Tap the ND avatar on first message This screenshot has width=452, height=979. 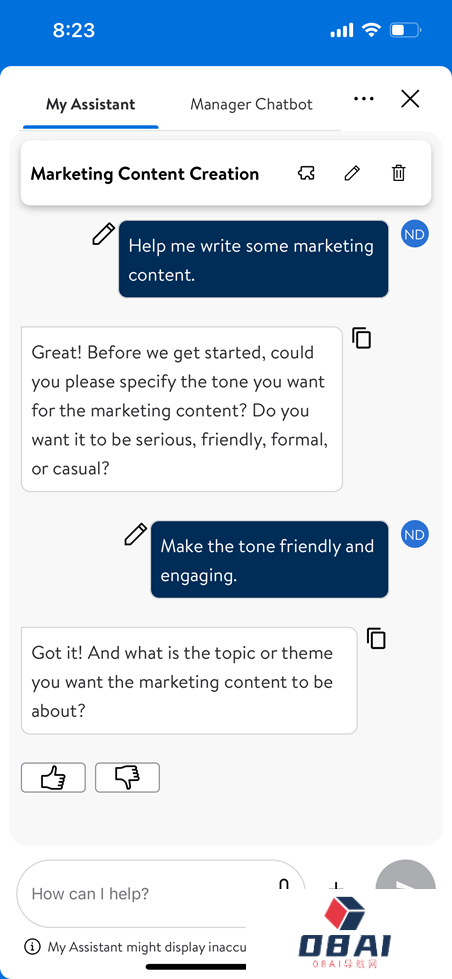415,234
